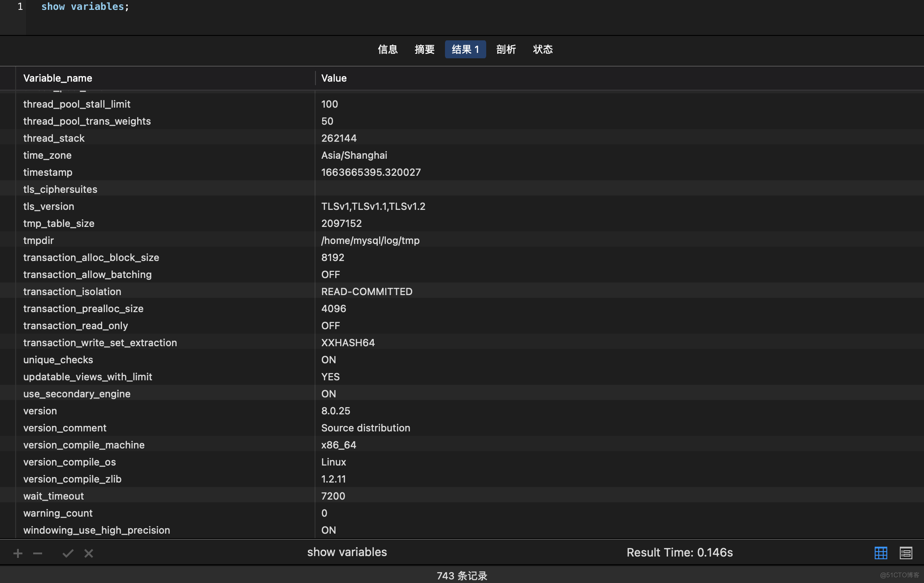Click updatable_views_with_limit variable name

pos(88,377)
